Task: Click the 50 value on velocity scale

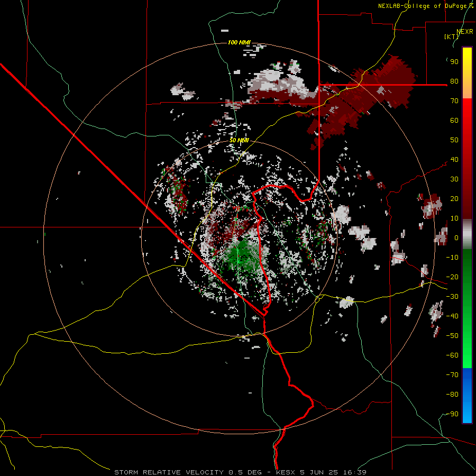Action: pyautogui.click(x=454, y=140)
